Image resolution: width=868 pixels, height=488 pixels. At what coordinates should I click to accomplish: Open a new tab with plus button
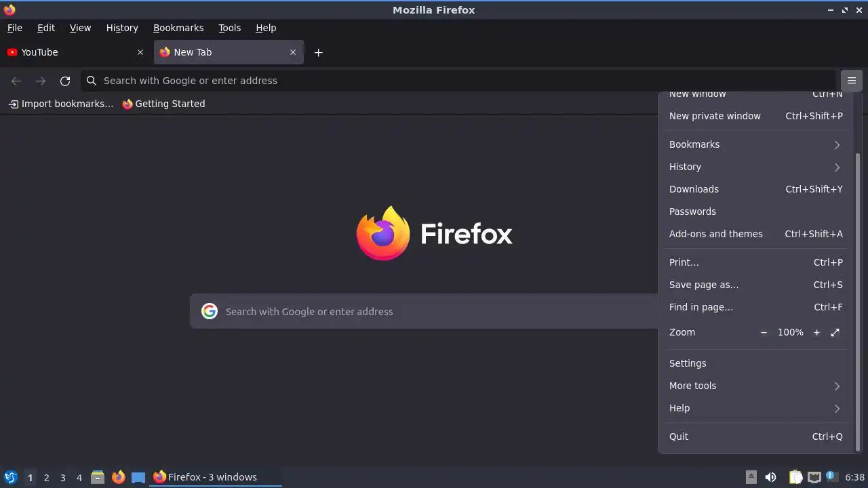(x=318, y=52)
